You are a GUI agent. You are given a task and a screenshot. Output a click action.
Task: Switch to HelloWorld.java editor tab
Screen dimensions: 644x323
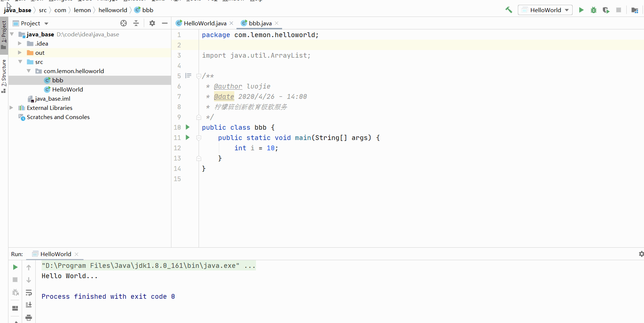pyautogui.click(x=205, y=23)
